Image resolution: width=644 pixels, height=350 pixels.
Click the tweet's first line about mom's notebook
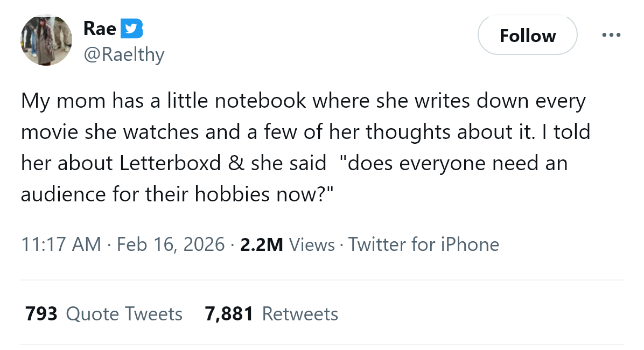click(303, 101)
